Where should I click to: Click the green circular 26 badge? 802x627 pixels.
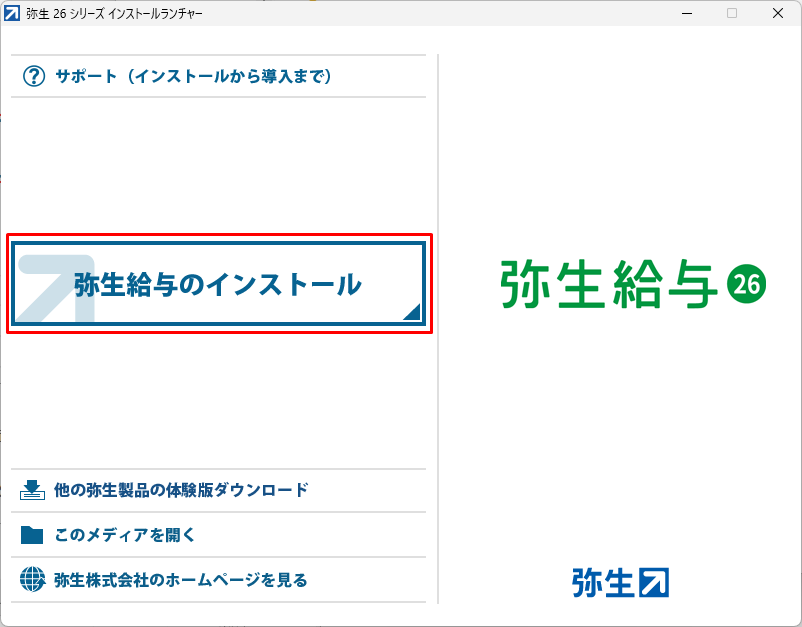click(747, 286)
